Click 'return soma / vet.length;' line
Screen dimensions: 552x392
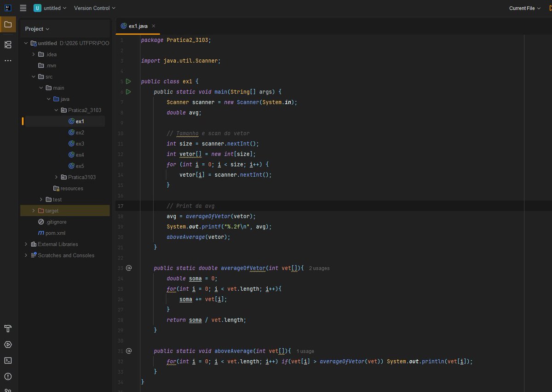(207, 320)
